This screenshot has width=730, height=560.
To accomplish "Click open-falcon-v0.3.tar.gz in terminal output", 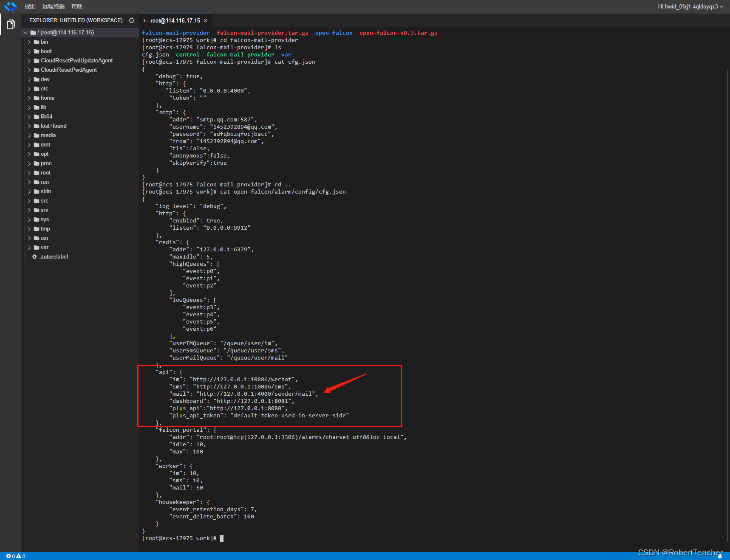I will coord(399,33).
